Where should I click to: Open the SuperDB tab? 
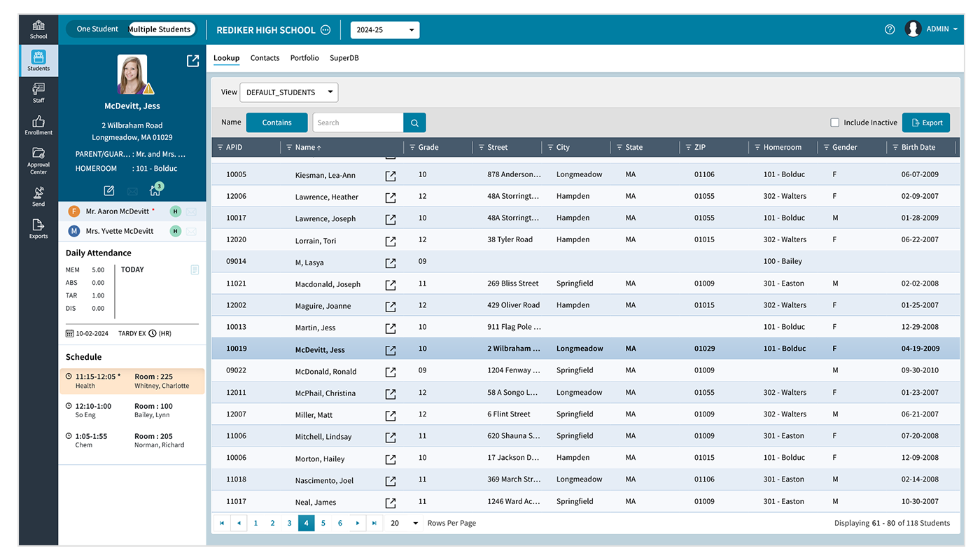[x=344, y=58]
